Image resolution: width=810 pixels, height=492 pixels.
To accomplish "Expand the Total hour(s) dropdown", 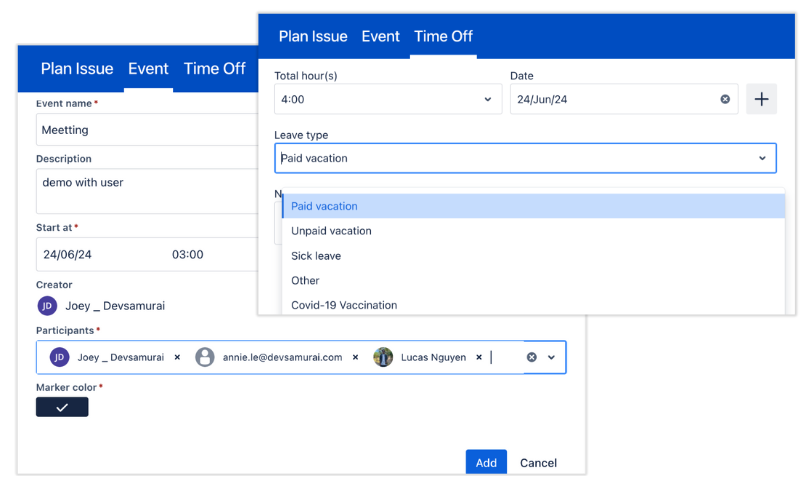I will coord(487,99).
